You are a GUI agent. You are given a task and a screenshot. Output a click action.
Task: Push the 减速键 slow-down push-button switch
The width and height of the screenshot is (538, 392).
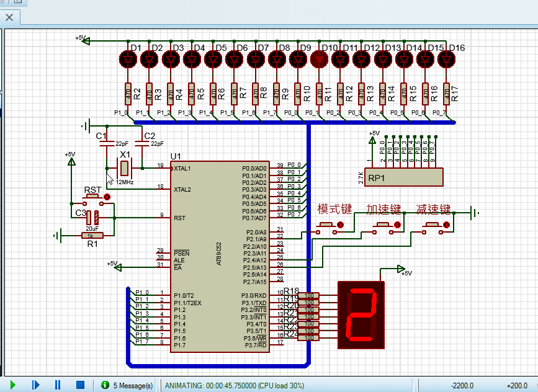pos(433,228)
